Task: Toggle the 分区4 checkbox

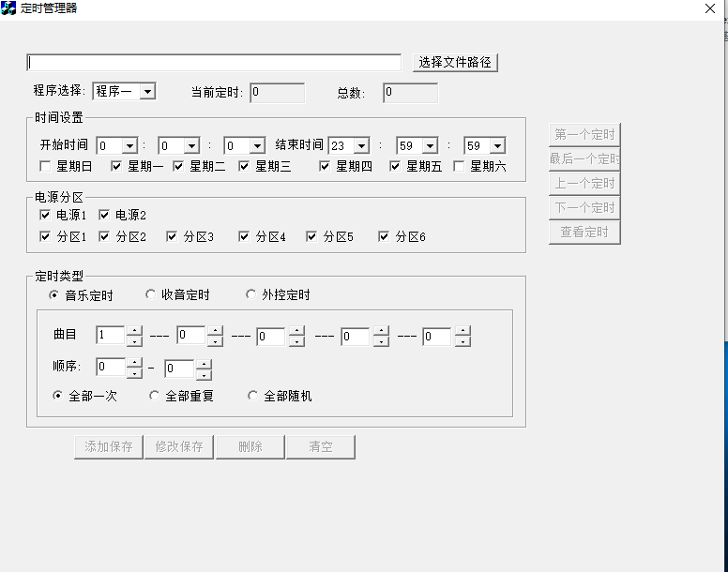Action: click(244, 236)
